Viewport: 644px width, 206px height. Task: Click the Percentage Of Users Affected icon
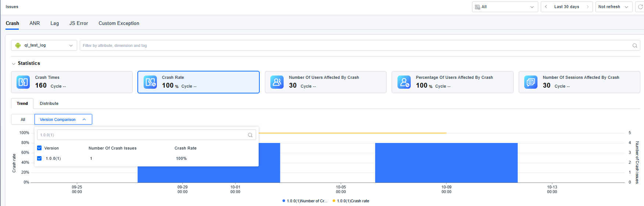[404, 82]
